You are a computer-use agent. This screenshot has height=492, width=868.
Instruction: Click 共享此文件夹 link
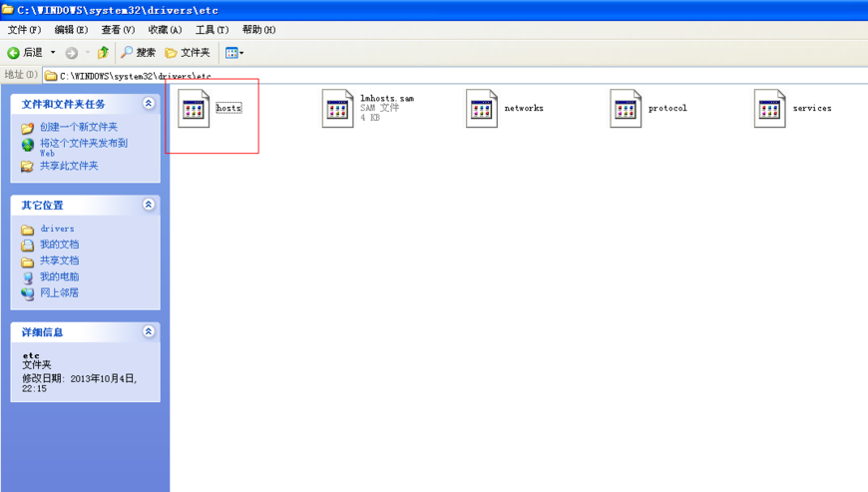point(69,166)
